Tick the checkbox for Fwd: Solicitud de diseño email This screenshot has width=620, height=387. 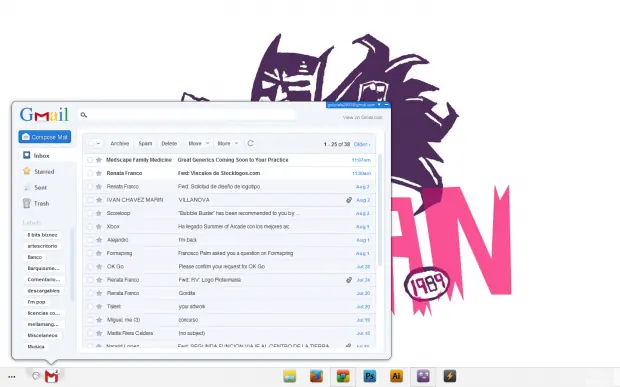coord(90,187)
